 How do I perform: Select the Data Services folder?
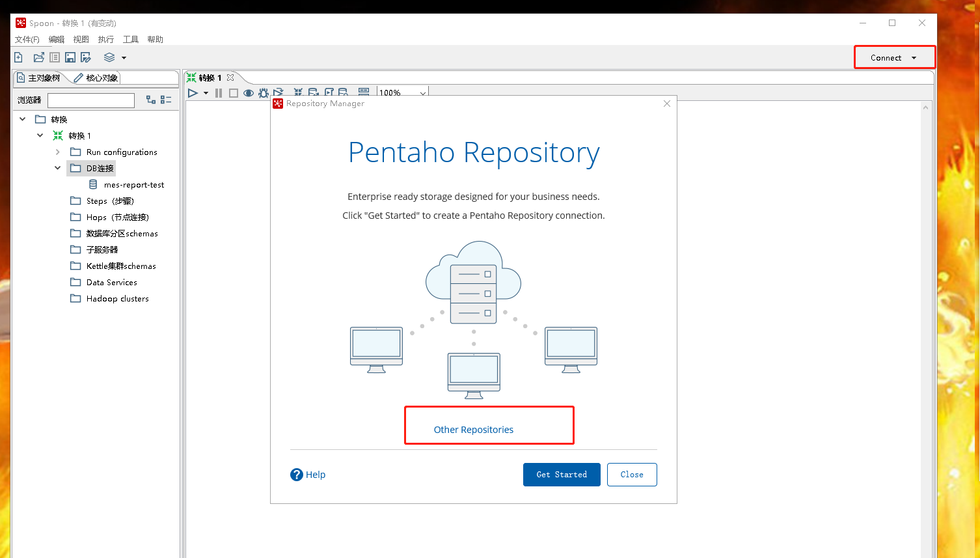click(x=112, y=283)
